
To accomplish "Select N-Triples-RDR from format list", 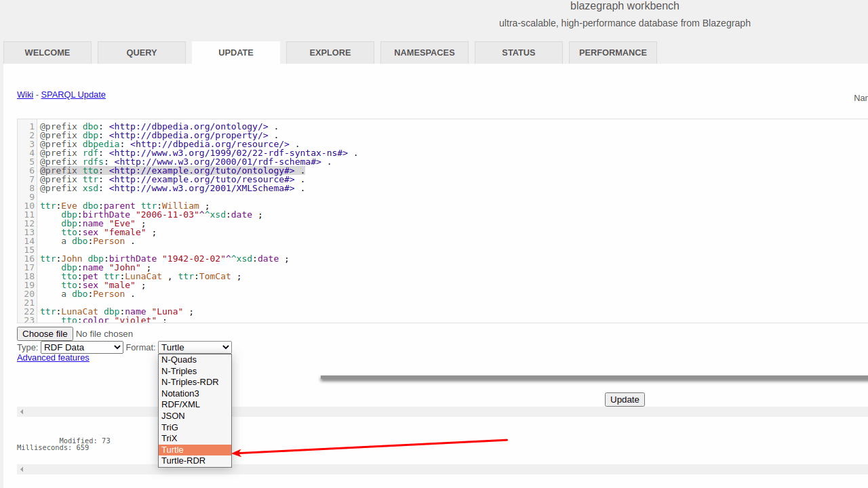I will point(195,382).
